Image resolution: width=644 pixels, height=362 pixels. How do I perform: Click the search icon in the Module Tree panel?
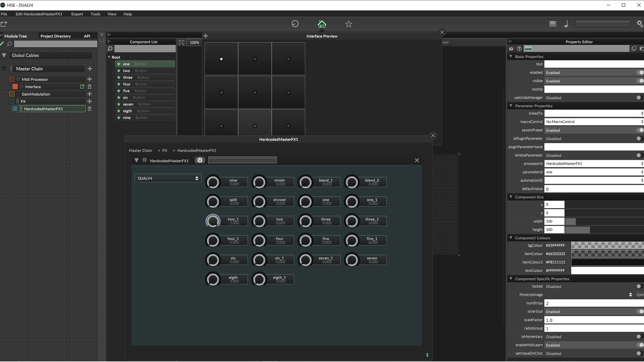9,44
